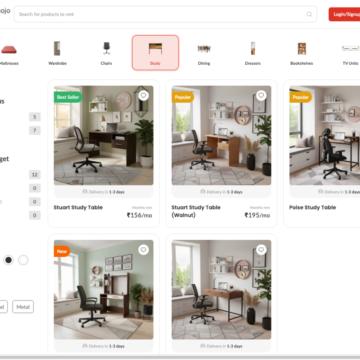Screen dimensions: 360x360
Task: Click the New badge
Action: (62, 251)
